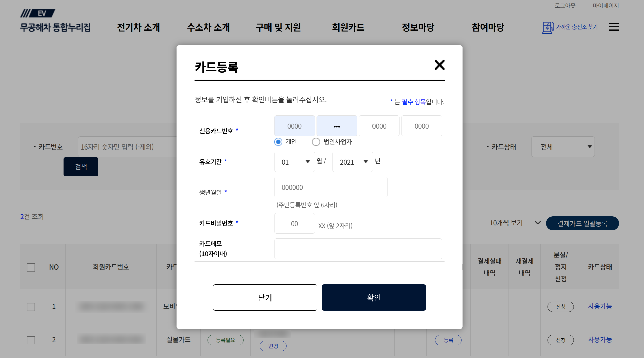Open the 회원카드 menu
The width and height of the screenshot is (644, 358).
pos(348,27)
